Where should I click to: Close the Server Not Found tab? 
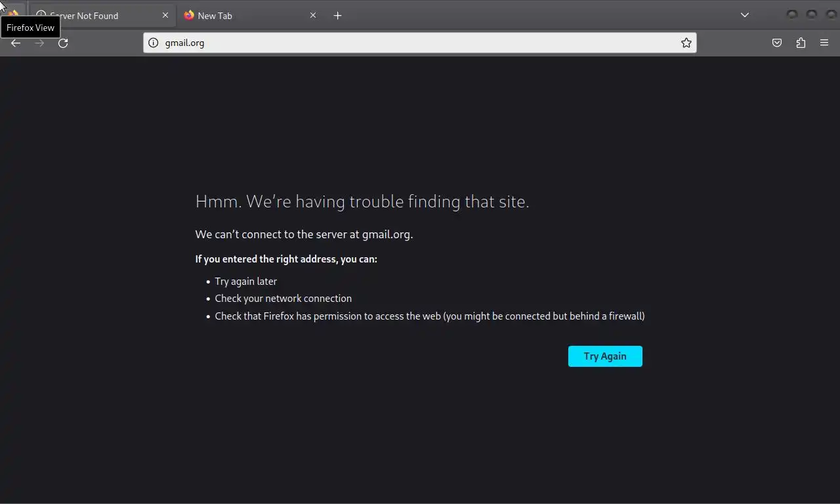click(165, 15)
